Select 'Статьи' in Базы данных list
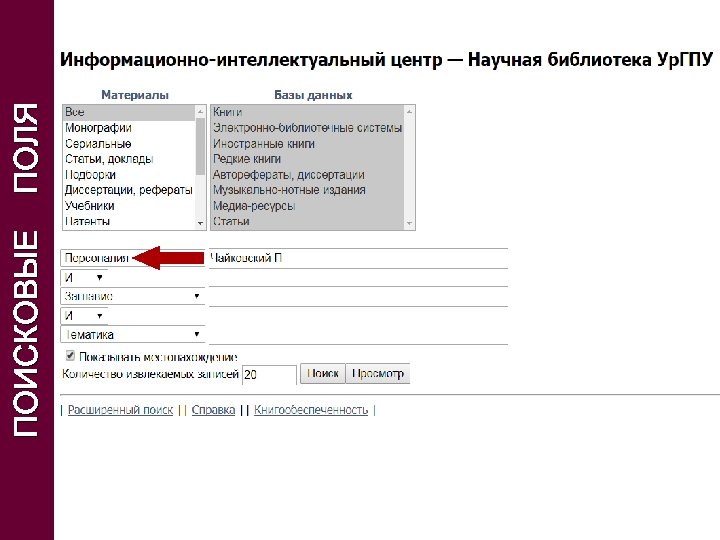720x540 pixels. [308, 222]
